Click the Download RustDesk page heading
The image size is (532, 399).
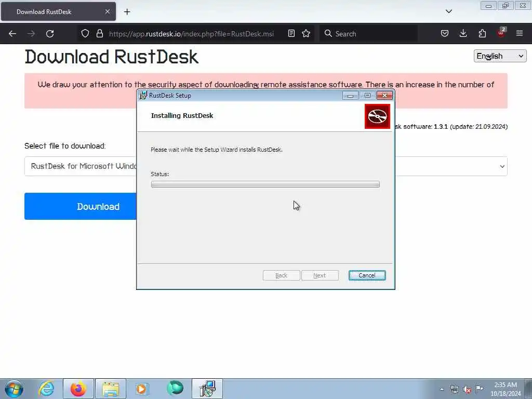112,57
